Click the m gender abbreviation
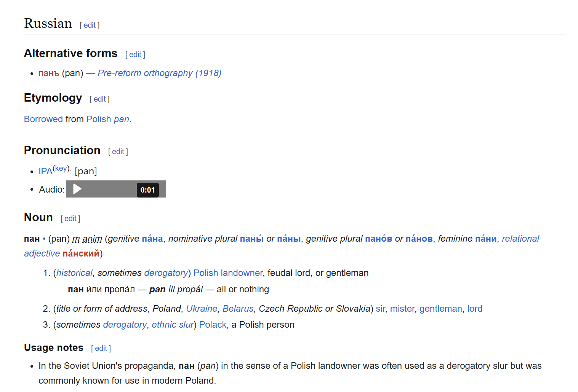This screenshot has height=392, width=578. (x=76, y=239)
